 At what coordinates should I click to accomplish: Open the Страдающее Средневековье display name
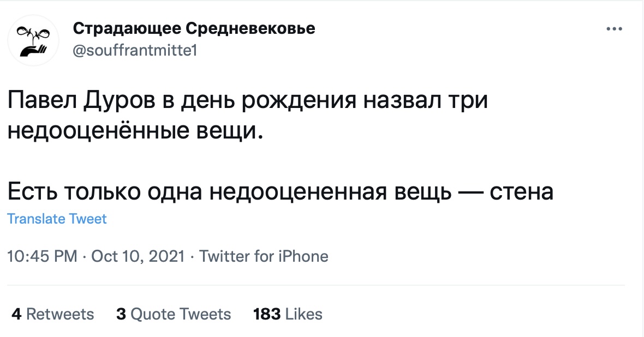(194, 29)
